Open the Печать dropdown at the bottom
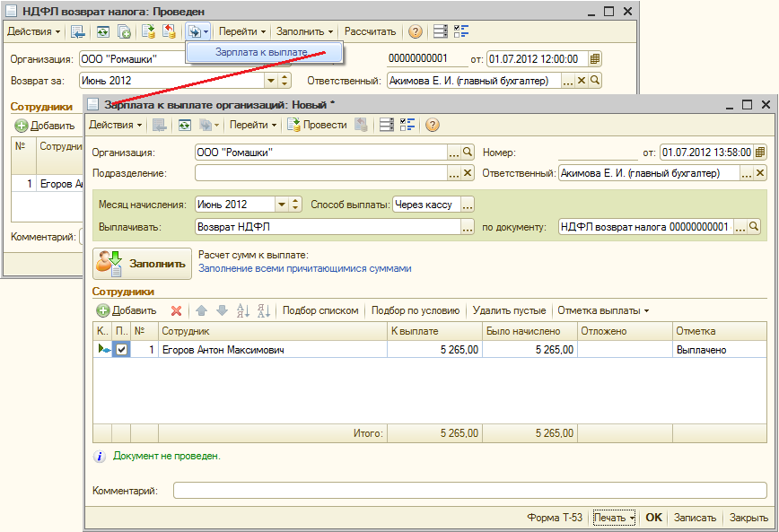This screenshot has width=779, height=532. 615,518
